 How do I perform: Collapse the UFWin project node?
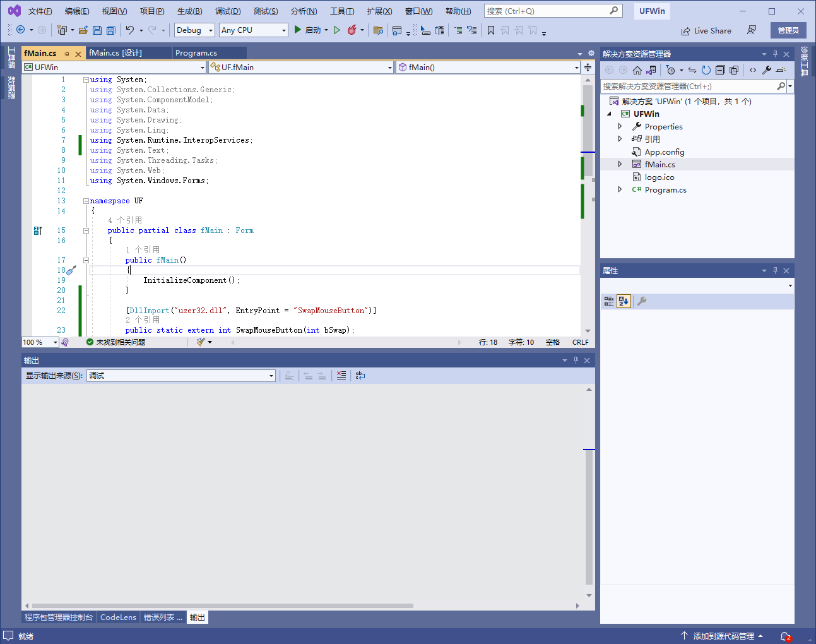tap(609, 114)
